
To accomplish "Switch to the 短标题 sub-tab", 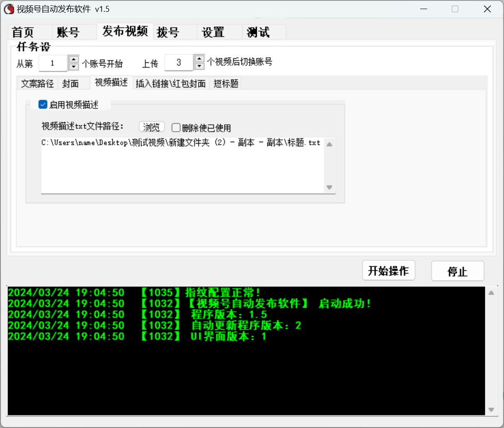I will 226,84.
